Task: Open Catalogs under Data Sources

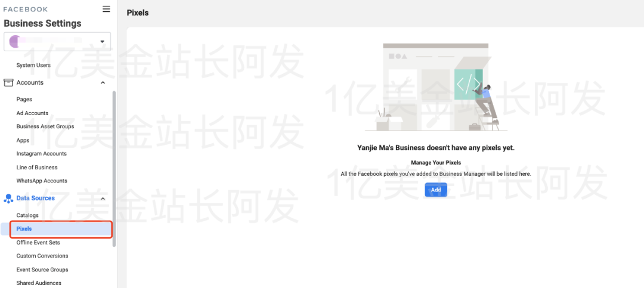Action: coord(27,215)
